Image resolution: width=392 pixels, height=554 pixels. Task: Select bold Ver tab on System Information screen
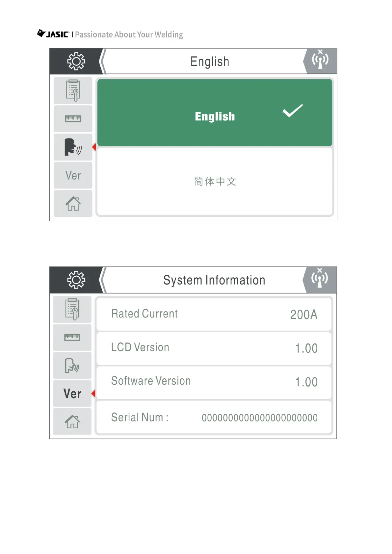(x=72, y=393)
